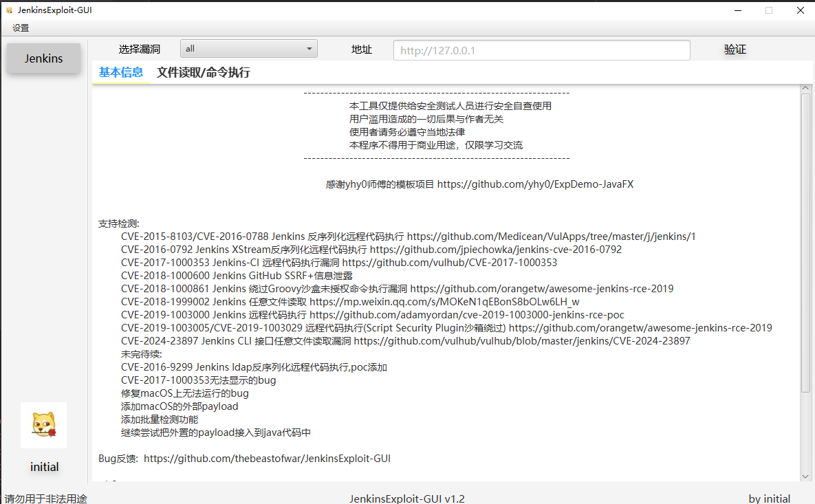This screenshot has height=504, width=815.
Task: Click the 本工具仅提供给安全测试人员 disclaimer line
Action: (450, 106)
